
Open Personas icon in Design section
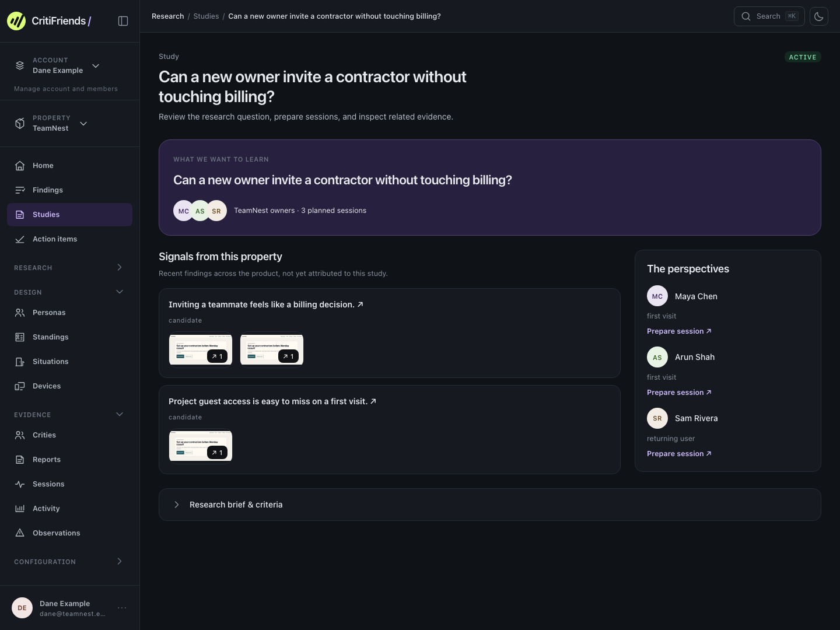[x=20, y=313]
